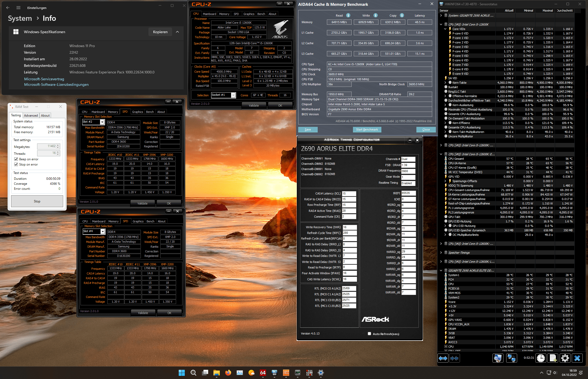Increase the Megabytes stepper value

(x=58, y=145)
